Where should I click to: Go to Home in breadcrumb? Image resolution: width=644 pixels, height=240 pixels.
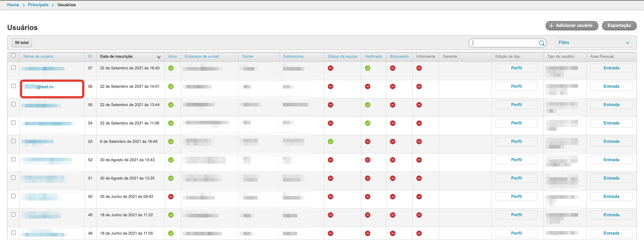[13, 5]
